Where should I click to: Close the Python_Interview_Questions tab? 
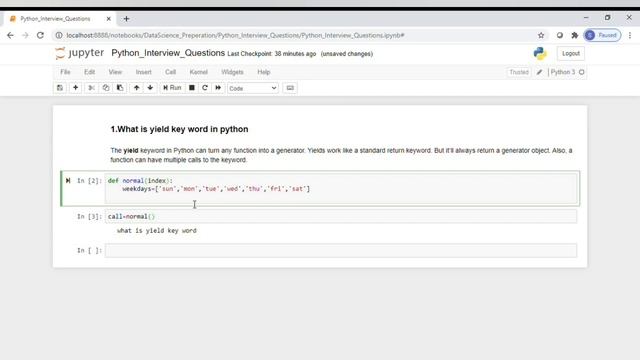click(109, 19)
